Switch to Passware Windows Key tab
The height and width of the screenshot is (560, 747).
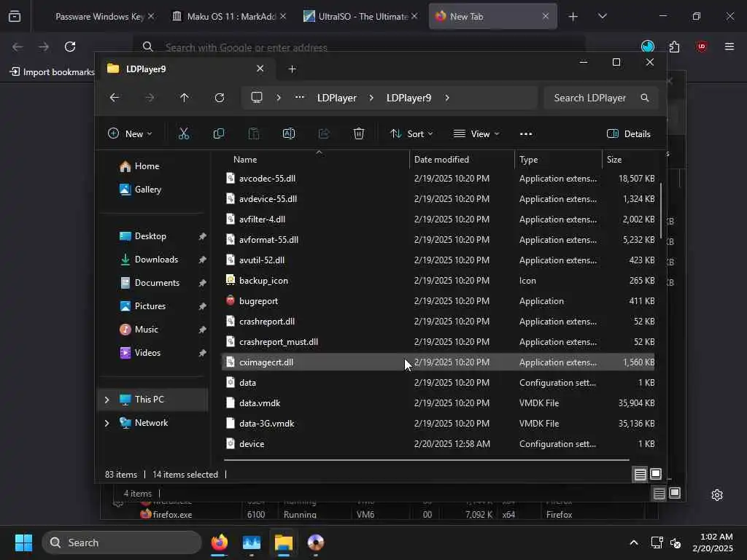click(98, 17)
